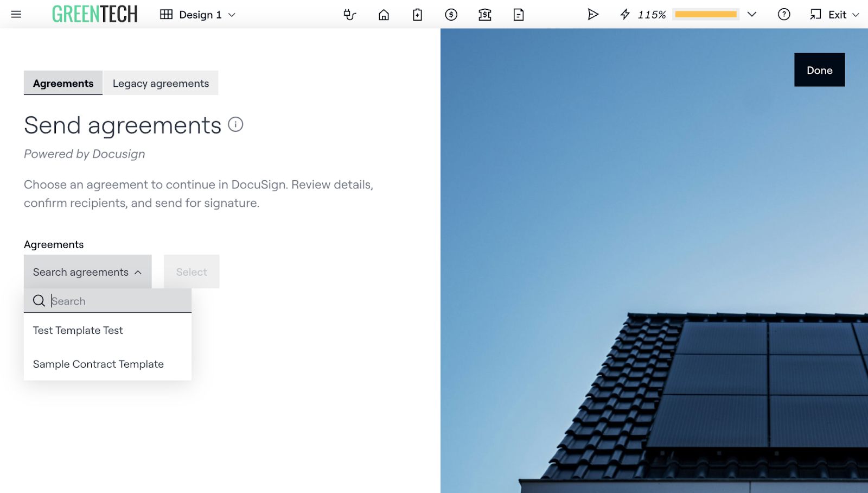Choose Test Template Test option
The width and height of the screenshot is (868, 493).
click(x=78, y=330)
